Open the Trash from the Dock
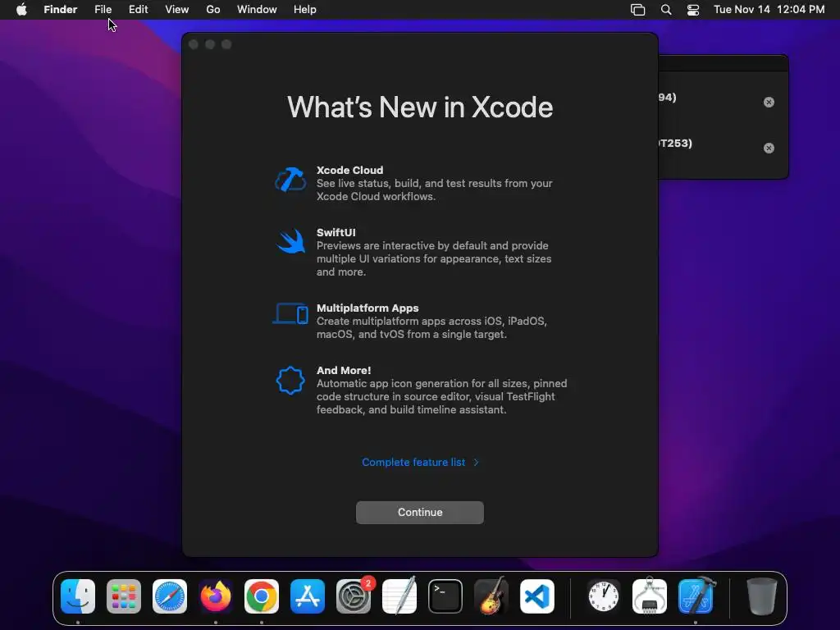 762,596
